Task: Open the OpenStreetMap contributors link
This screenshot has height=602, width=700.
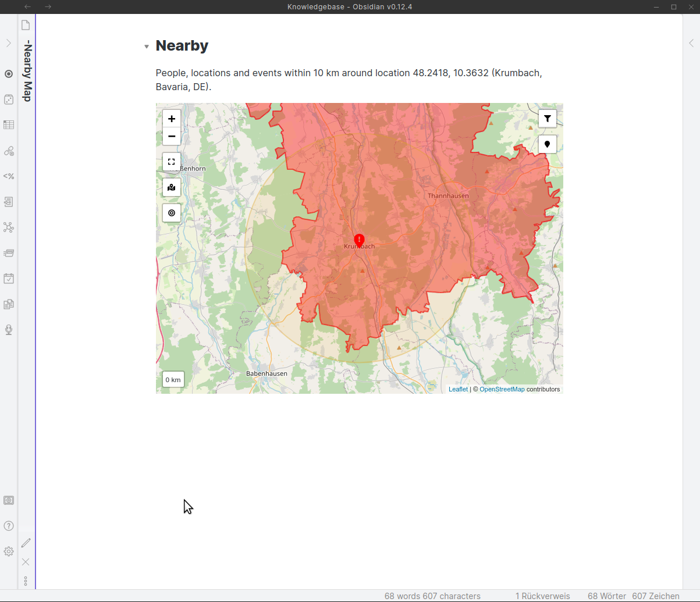Action: tap(502, 389)
